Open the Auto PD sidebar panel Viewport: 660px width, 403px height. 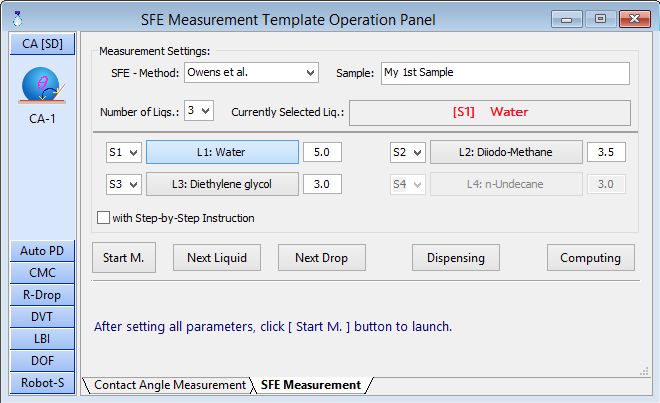click(42, 251)
